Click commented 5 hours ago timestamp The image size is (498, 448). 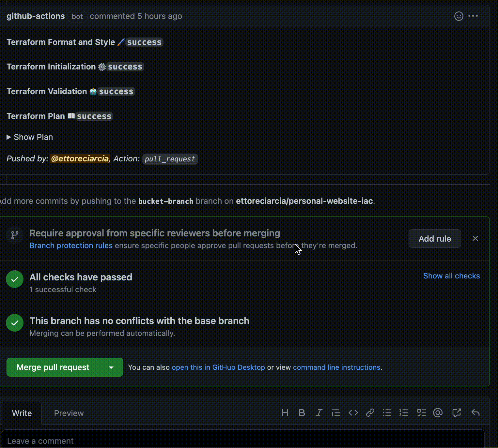pyautogui.click(x=136, y=16)
